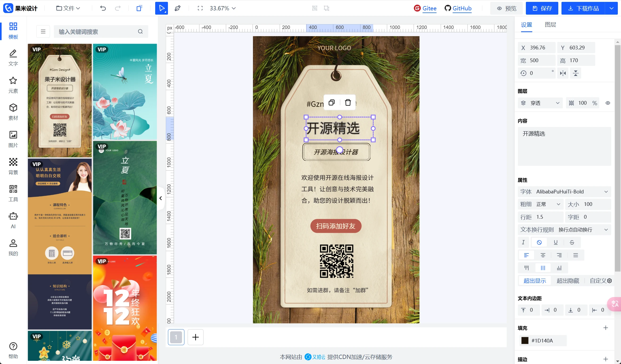Toggle underline formatting on the text
Viewport: 621px width, 364px height.
click(556, 242)
